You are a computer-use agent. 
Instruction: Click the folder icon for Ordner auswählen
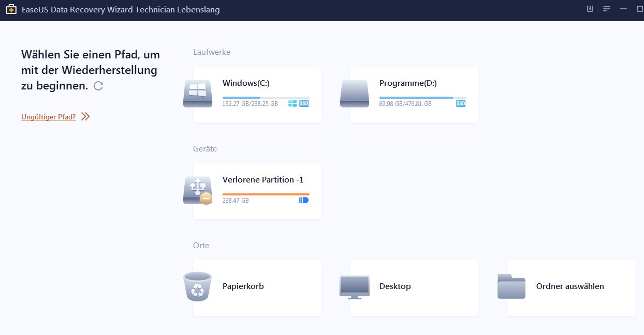coord(511,286)
